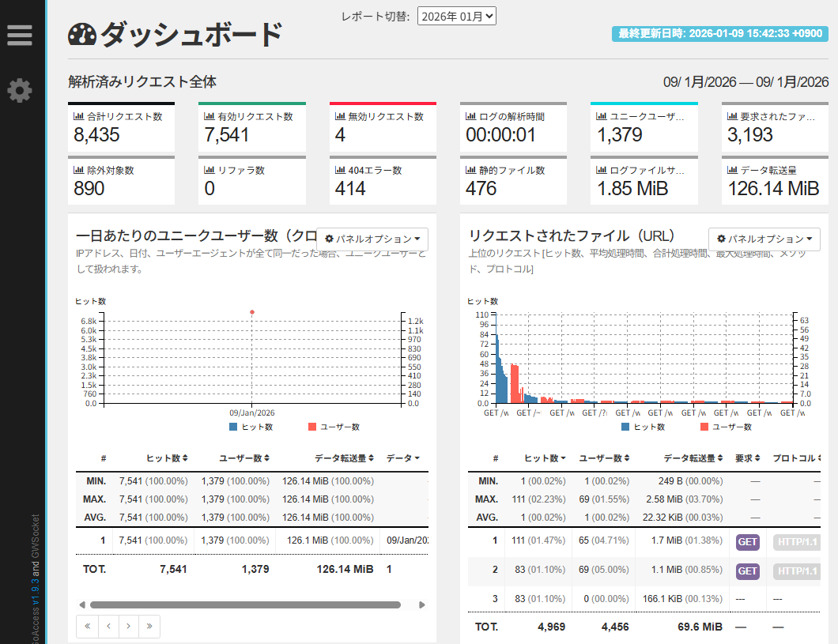Go to previous page using single left chevron
838x644 pixels.
click(108, 627)
